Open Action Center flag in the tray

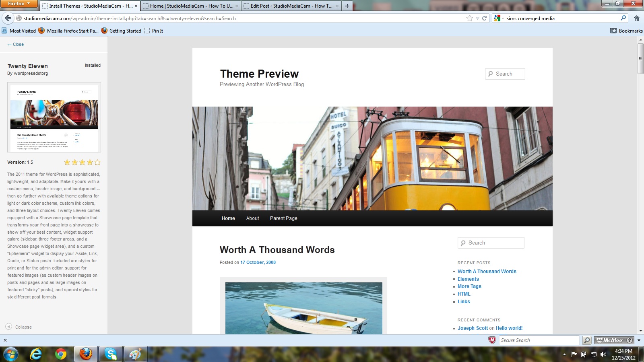pos(574,354)
